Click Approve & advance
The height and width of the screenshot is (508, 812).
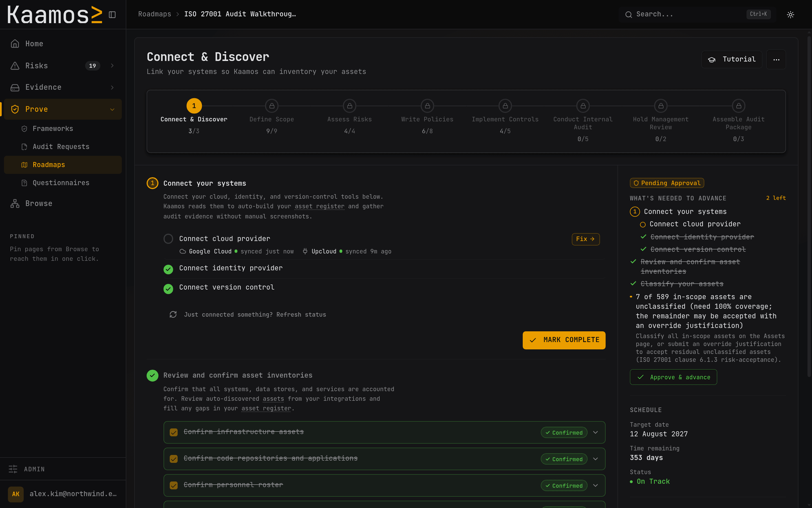click(673, 377)
